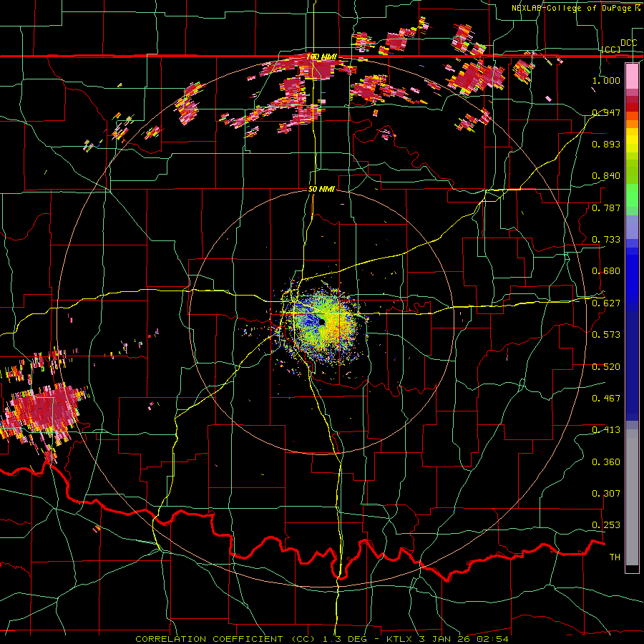Select the 0.947 scale value
Image resolution: width=644 pixels, height=644 pixels.
click(606, 112)
